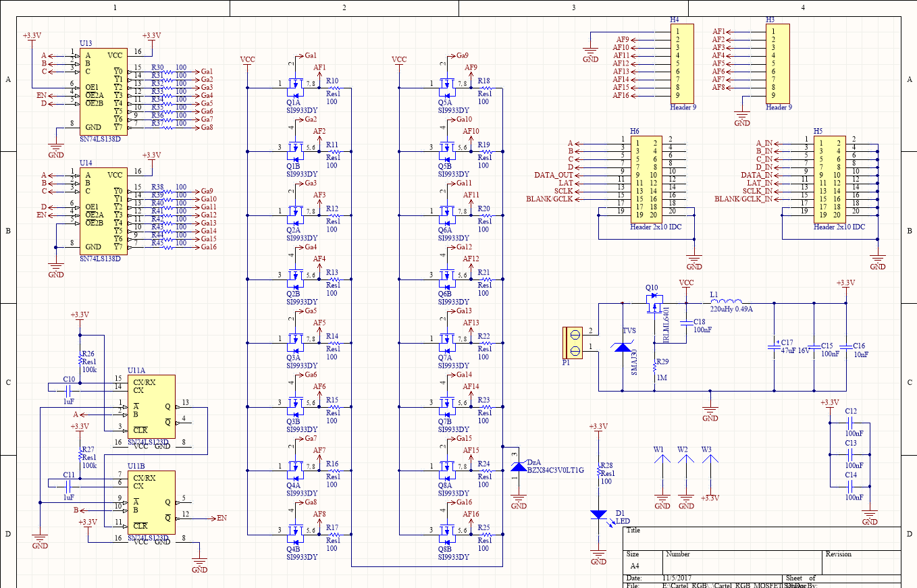Click the C15 100nF capacitor
Viewport: 917px width, 588px height.
(814, 347)
